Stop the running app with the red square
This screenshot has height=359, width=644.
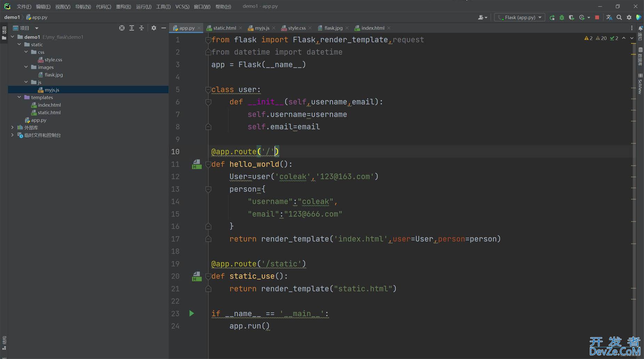pos(597,17)
